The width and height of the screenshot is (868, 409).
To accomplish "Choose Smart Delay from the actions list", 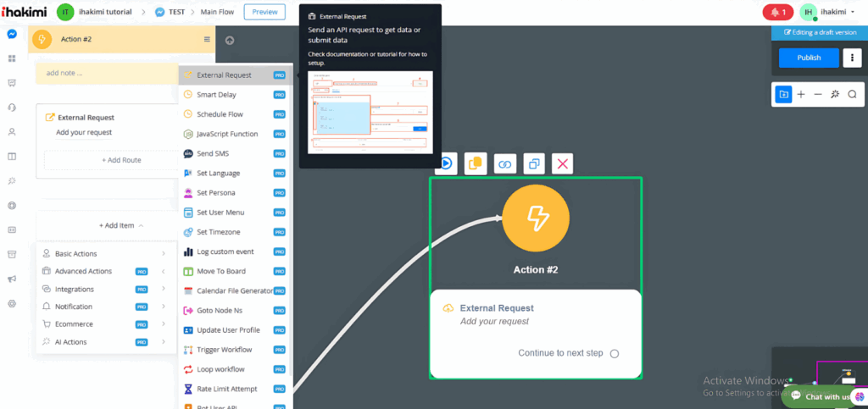I will [x=216, y=95].
